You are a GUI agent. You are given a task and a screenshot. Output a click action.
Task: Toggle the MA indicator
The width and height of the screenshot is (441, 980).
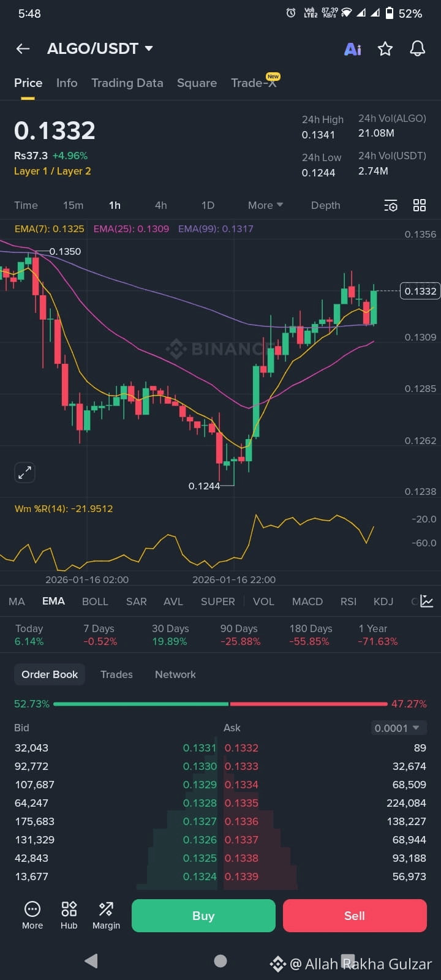pos(17,601)
